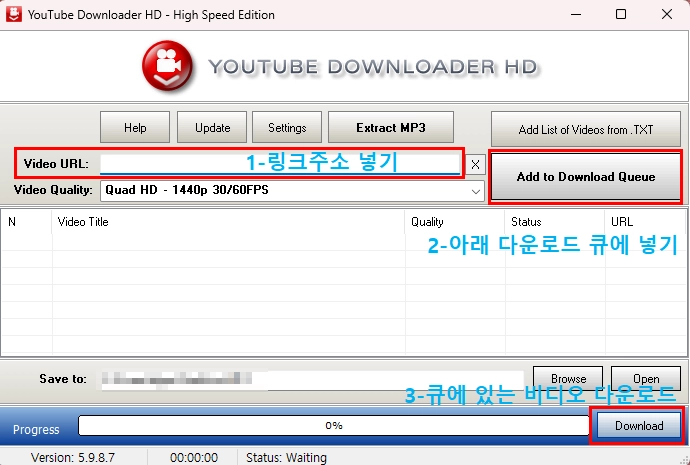The width and height of the screenshot is (690, 465).
Task: Click into the Video URL input field
Action: (280, 165)
